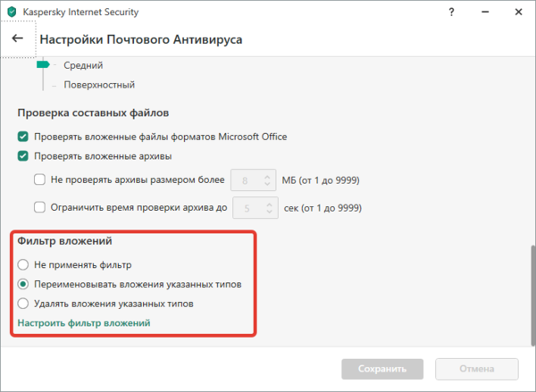The image size is (536, 392).
Task: Uncheck the scan attached archives option
Action: [x=23, y=156]
